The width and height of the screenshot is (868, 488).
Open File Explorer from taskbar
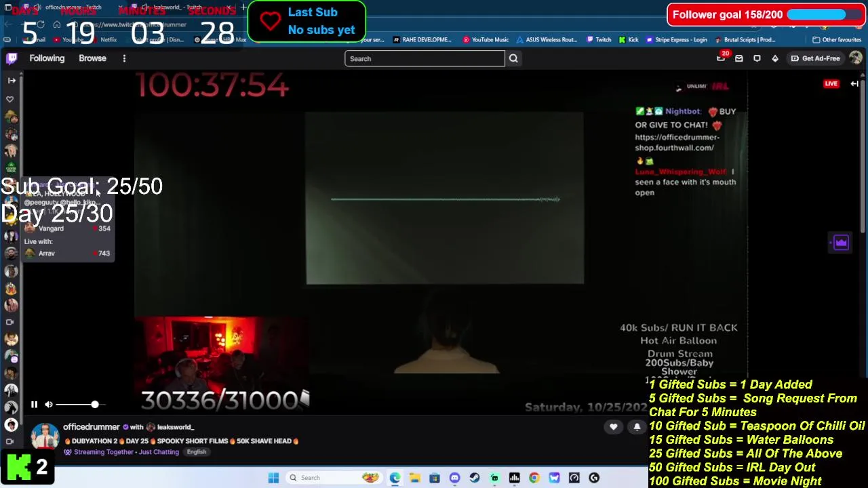(415, 478)
